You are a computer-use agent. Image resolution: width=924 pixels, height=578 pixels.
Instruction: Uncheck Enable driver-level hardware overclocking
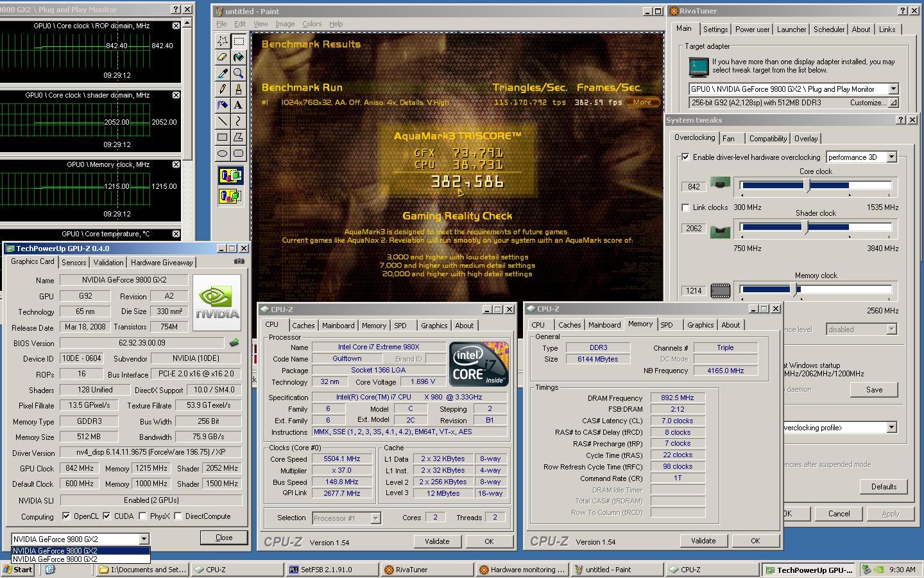pyautogui.click(x=685, y=157)
